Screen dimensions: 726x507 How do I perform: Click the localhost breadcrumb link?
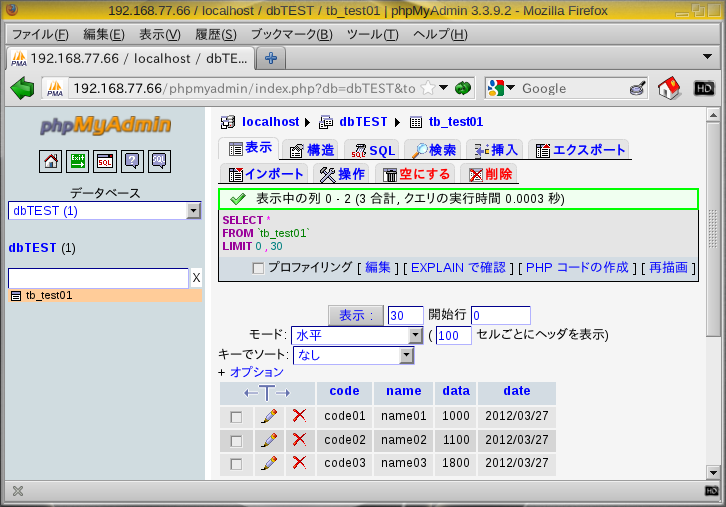pyautogui.click(x=270, y=122)
